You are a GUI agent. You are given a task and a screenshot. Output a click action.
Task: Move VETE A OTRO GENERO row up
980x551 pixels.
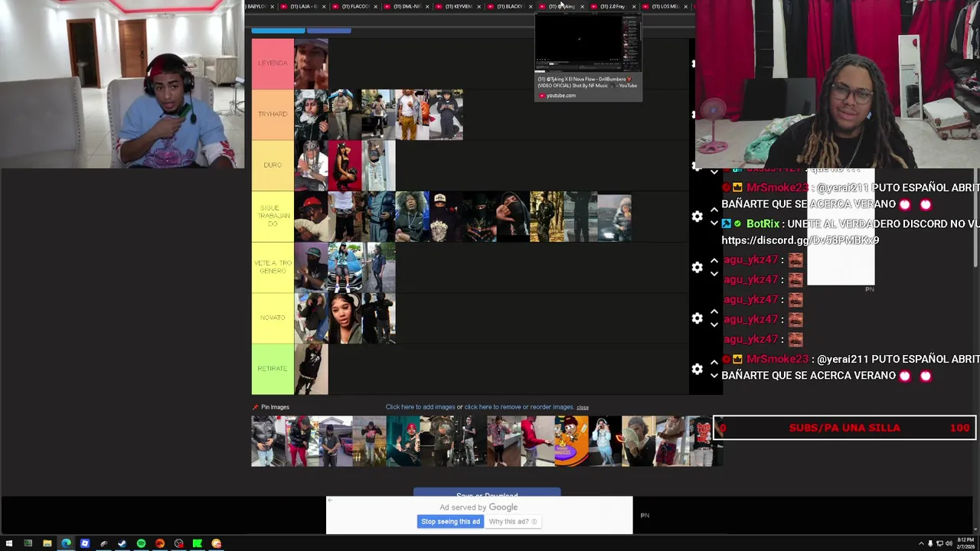714,260
